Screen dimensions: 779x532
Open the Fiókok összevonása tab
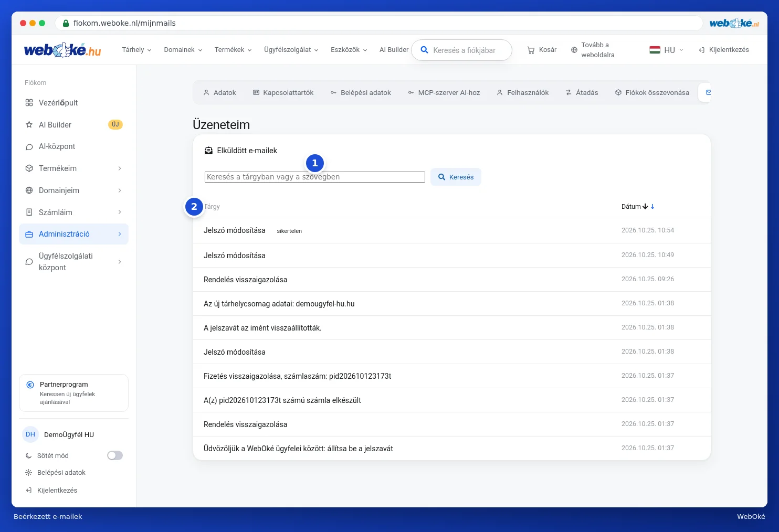[652, 92]
